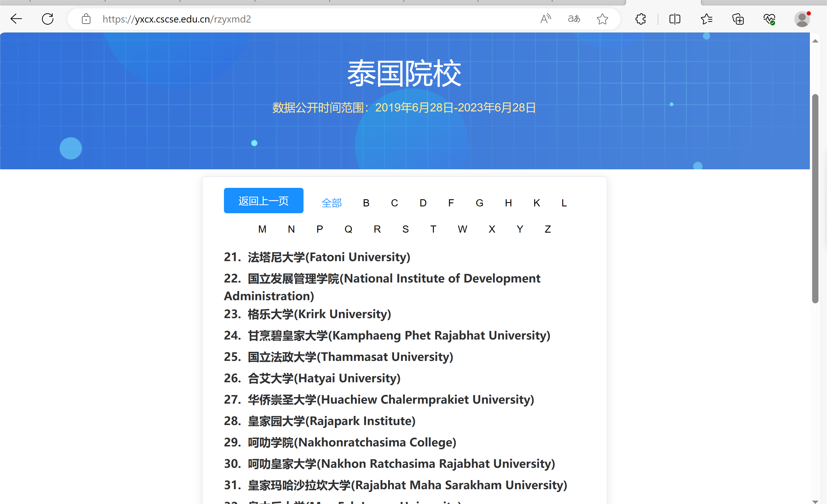Click the 返回上一页 button

click(x=264, y=200)
